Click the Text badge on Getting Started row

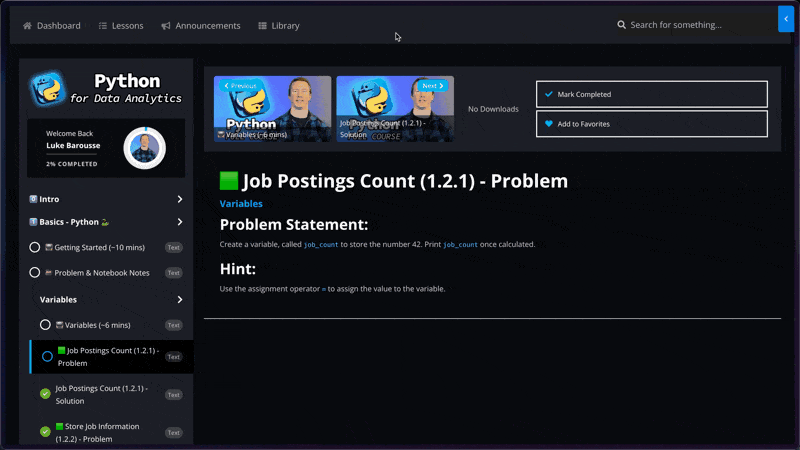click(173, 247)
